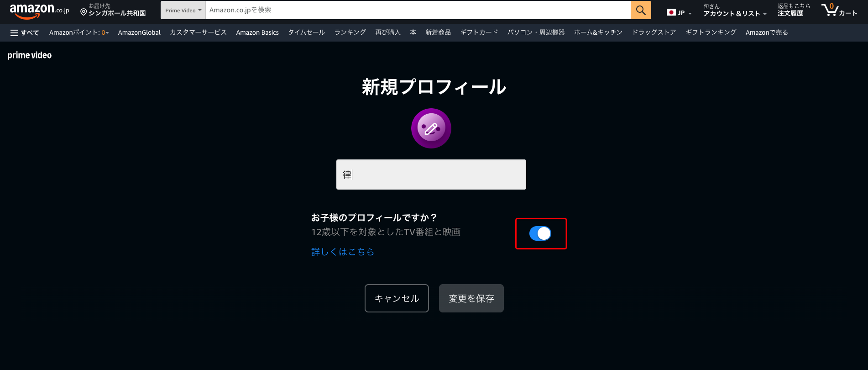Screen dimensions: 868x370
Task: Open the Prime Video search category dropdown
Action: point(183,10)
